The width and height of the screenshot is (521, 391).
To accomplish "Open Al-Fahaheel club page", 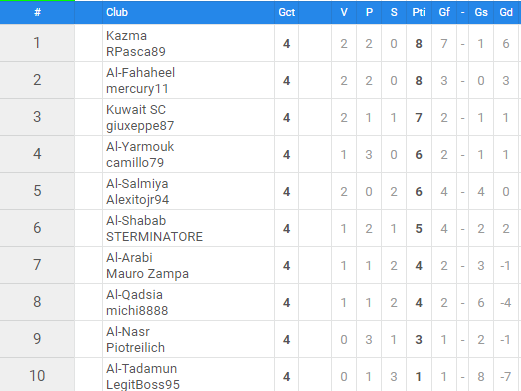I will [140, 73].
